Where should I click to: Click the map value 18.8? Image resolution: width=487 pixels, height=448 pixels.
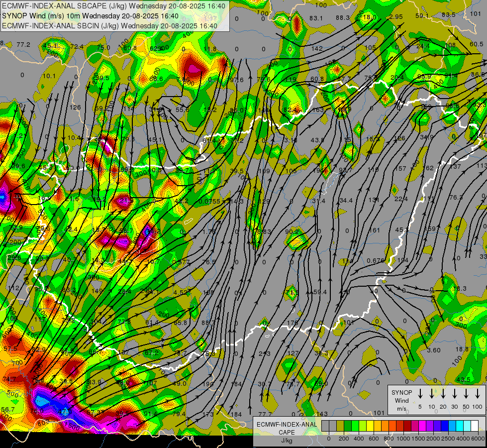(462, 349)
